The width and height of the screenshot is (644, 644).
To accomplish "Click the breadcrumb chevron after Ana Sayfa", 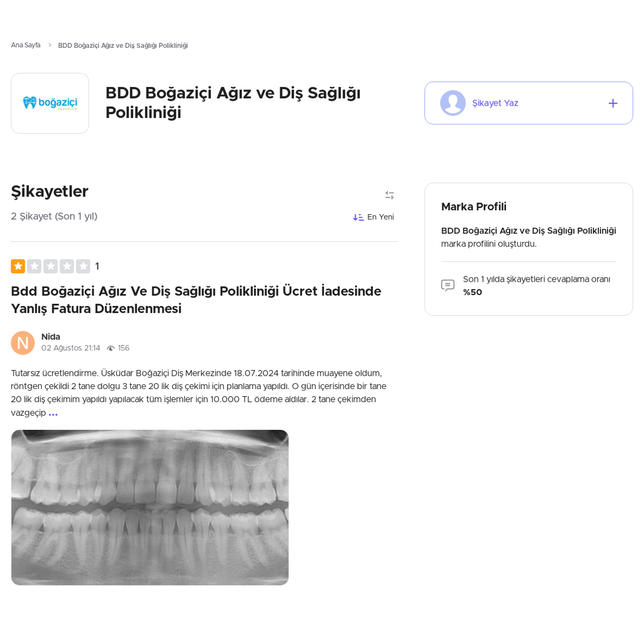I will 49,45.
